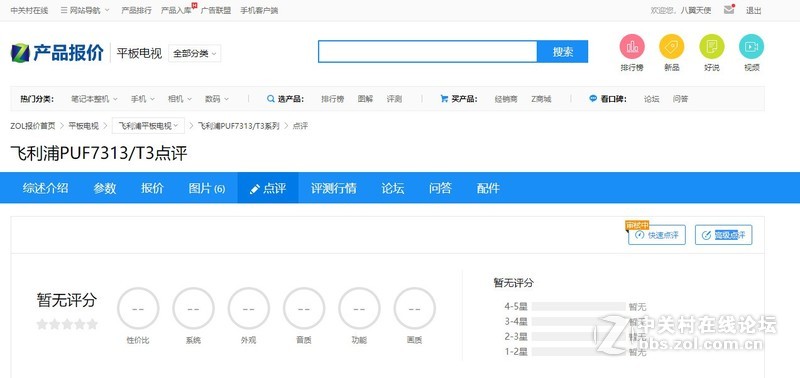The image size is (800, 378).
Task: Switch to the 综述介绍 tab
Action: pyautogui.click(x=45, y=188)
